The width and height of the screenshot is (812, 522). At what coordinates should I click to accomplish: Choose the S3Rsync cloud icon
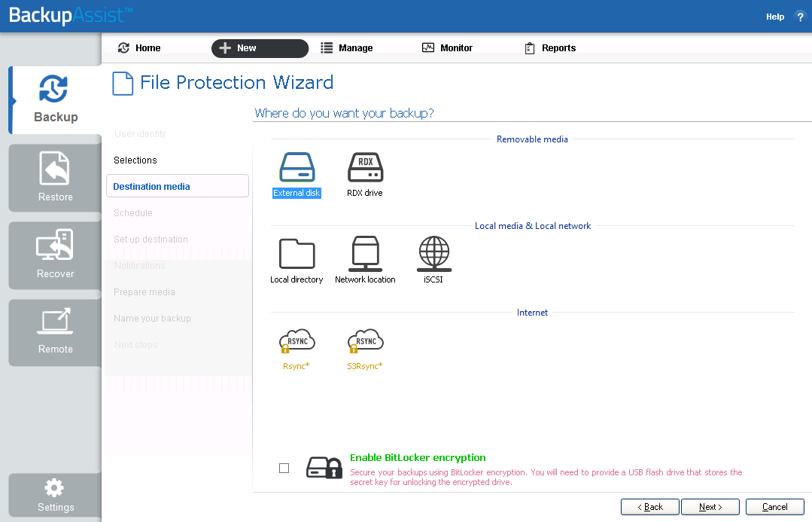(365, 341)
